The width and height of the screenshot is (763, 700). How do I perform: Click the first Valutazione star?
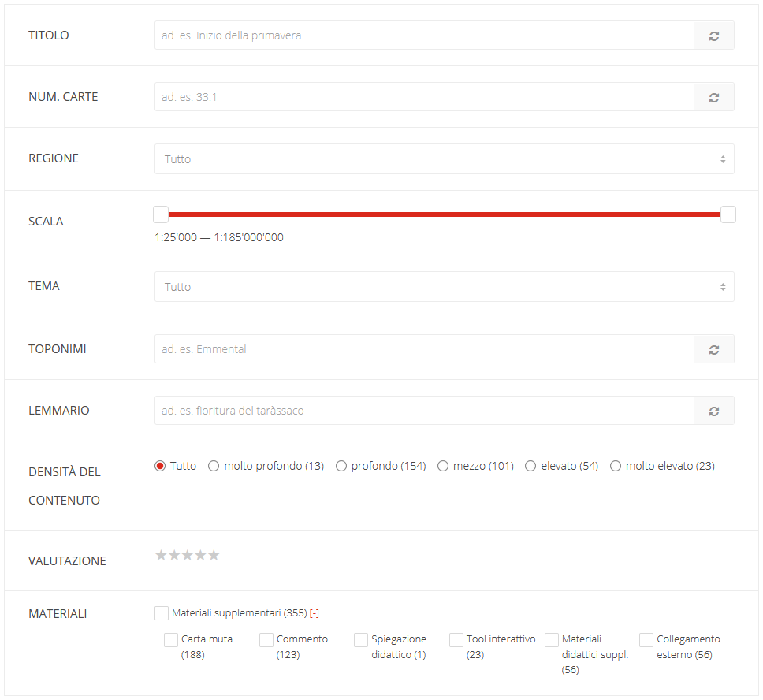tap(162, 556)
